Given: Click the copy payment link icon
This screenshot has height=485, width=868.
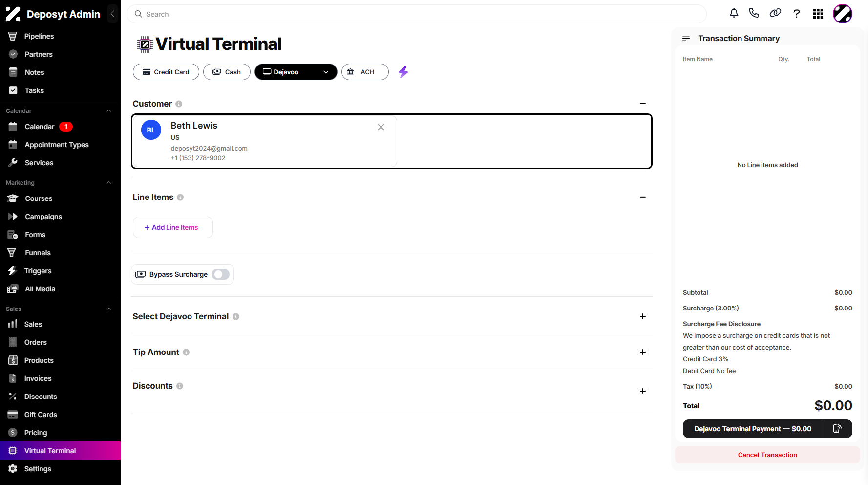Looking at the screenshot, I should (837, 429).
